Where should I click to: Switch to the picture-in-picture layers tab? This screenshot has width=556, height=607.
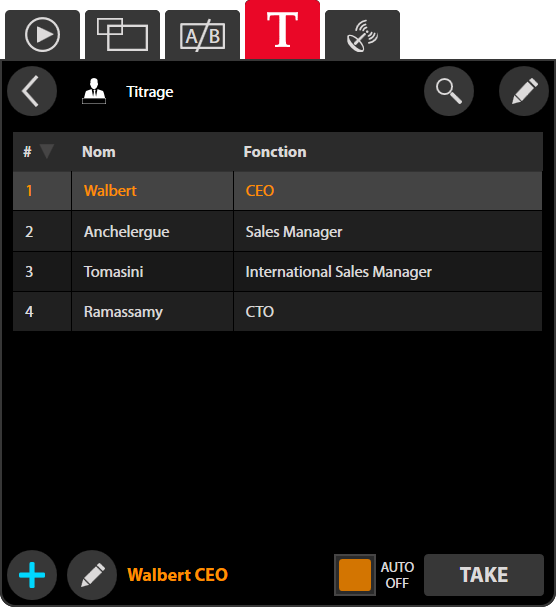tap(122, 35)
